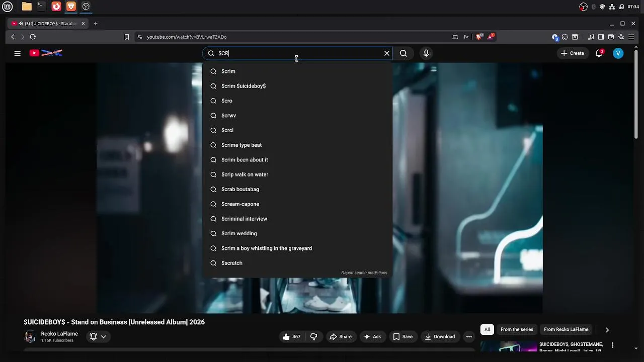Image resolution: width=644 pixels, height=362 pixels.
Task: Choose "$crab boutabag" suggestion
Action: 297,189
